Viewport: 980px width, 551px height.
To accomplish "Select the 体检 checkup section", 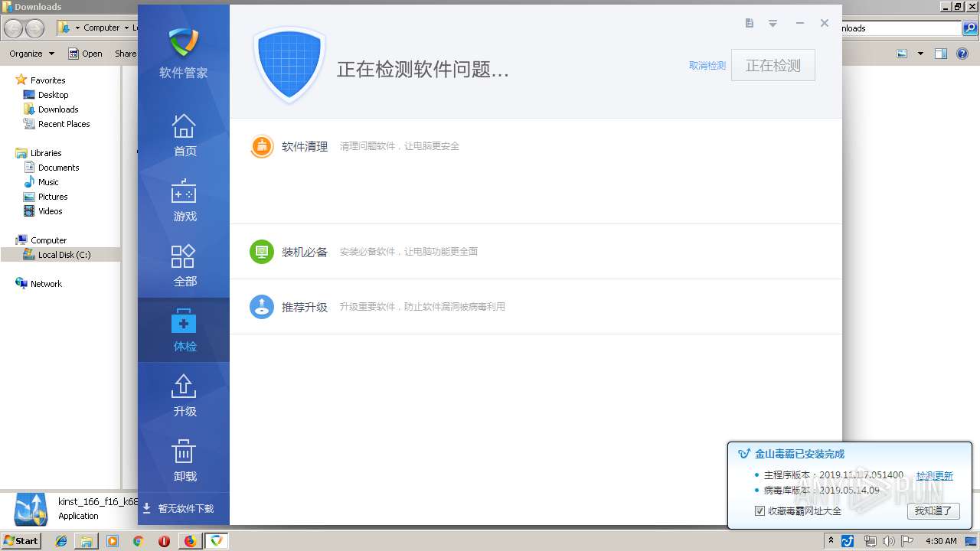I will coord(184,330).
